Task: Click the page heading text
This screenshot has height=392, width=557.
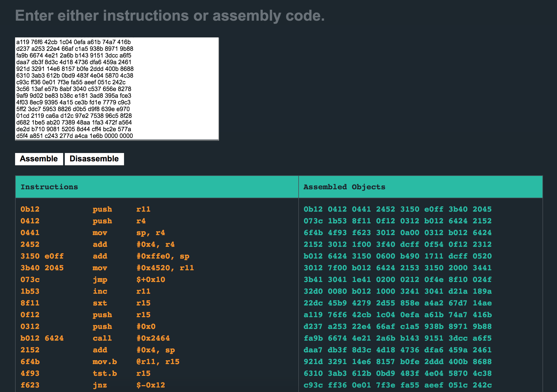Action: click(x=170, y=16)
